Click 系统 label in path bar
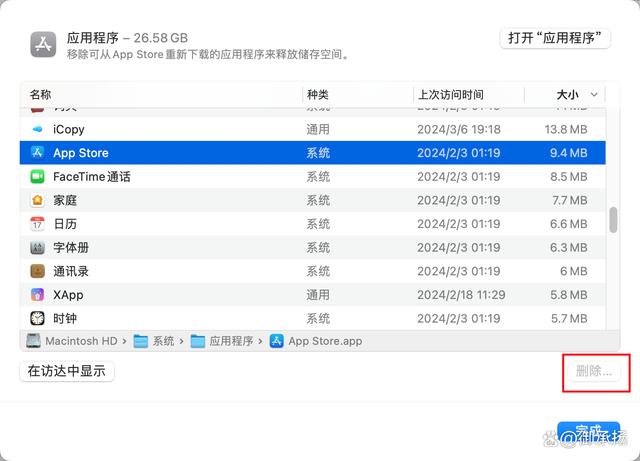 point(163,341)
